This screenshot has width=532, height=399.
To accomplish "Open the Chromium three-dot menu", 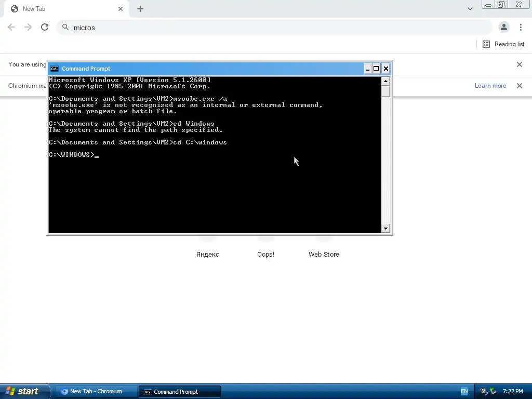I will (x=521, y=27).
